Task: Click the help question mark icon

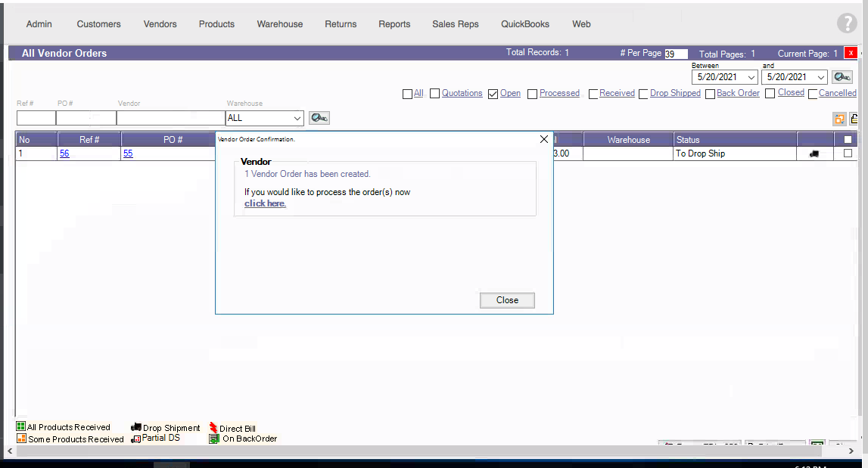Action: coord(847,23)
